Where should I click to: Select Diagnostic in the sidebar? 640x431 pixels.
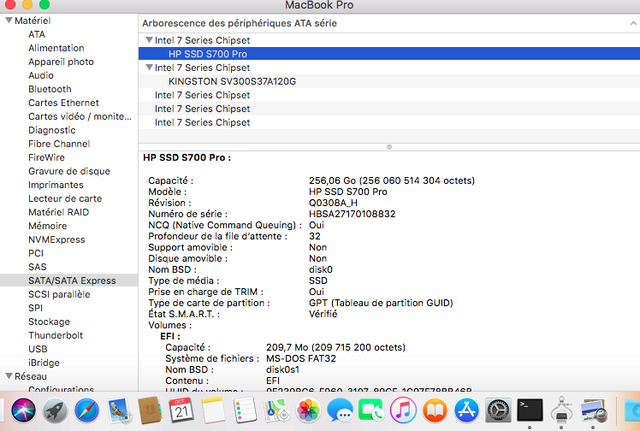(x=52, y=130)
